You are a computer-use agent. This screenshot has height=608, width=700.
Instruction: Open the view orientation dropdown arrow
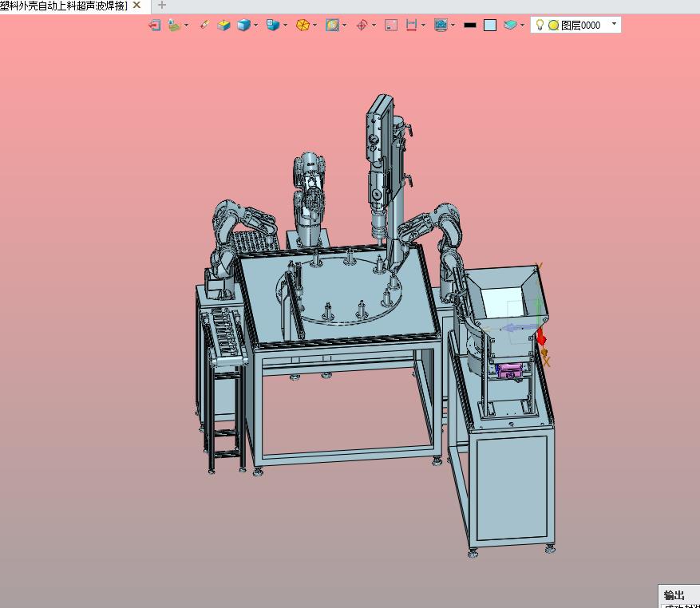coord(285,25)
